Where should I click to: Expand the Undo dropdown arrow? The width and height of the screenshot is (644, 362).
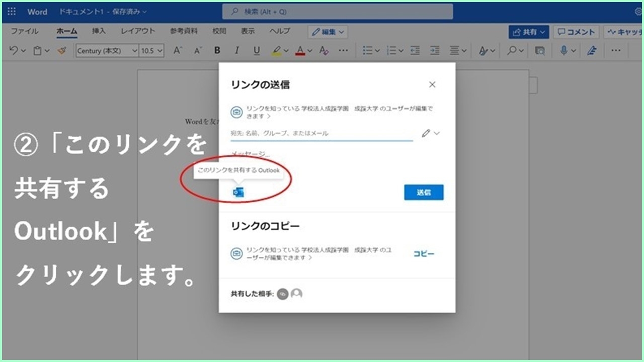click(x=23, y=51)
